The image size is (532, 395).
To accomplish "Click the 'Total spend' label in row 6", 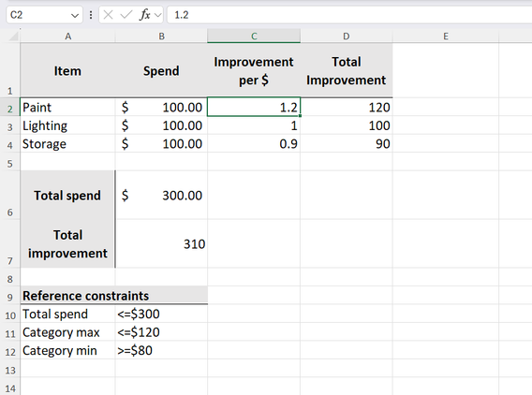I will click(x=67, y=195).
